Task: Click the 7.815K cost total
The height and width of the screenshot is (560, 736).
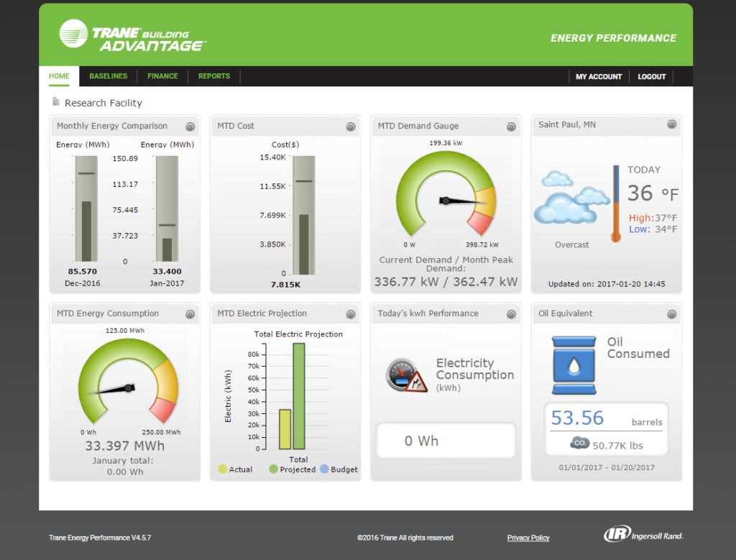Action: coord(285,285)
